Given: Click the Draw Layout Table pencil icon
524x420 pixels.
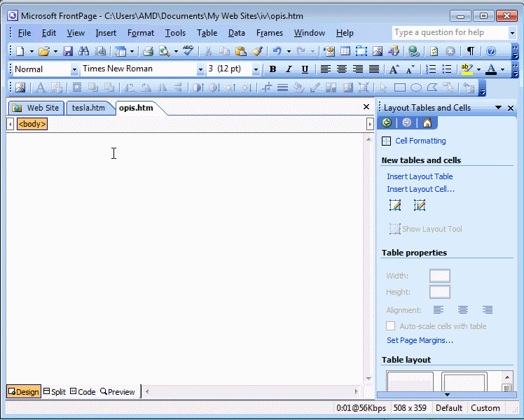Looking at the screenshot, I should tap(395, 206).
